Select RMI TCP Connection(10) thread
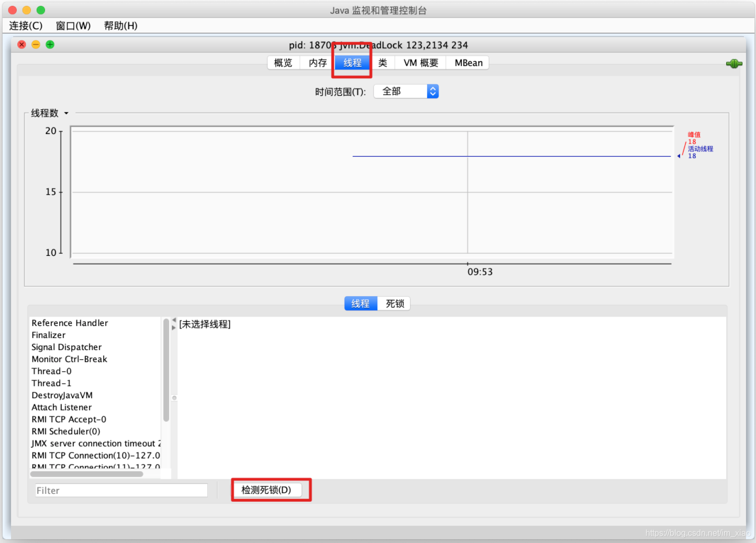 [x=95, y=455]
